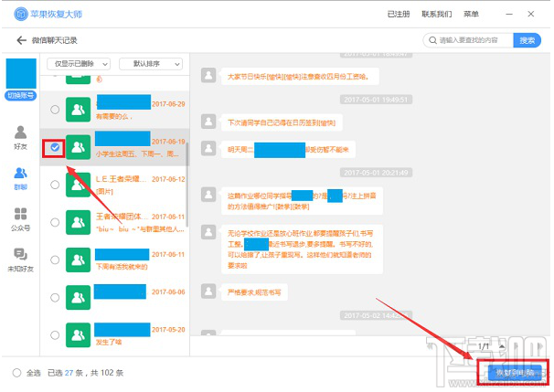The width and height of the screenshot is (554, 392).
Task: Open the 菜单 menu
Action: (471, 14)
